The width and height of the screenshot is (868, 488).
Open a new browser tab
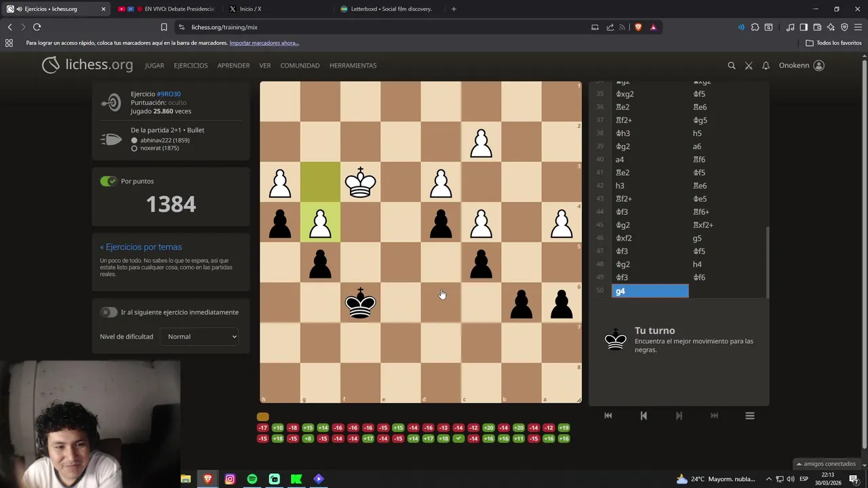(454, 9)
